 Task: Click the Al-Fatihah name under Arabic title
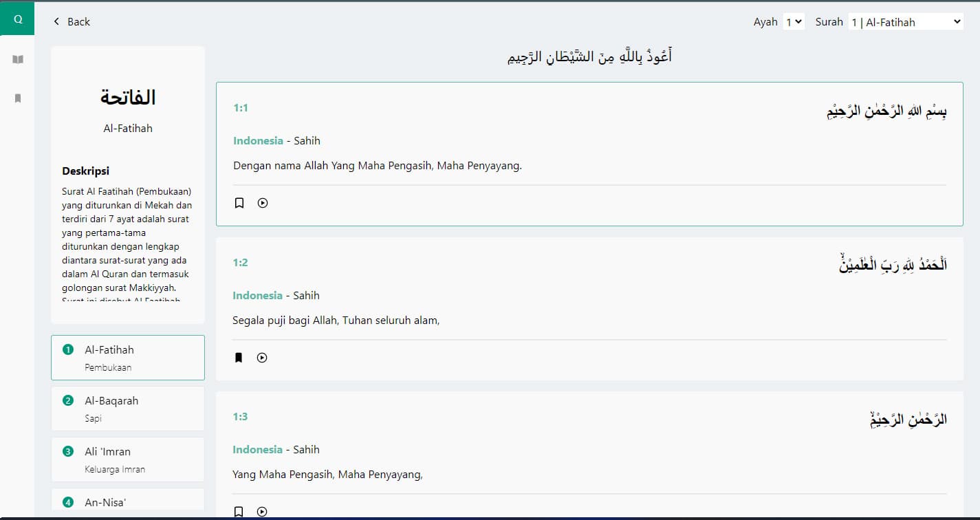(x=128, y=129)
